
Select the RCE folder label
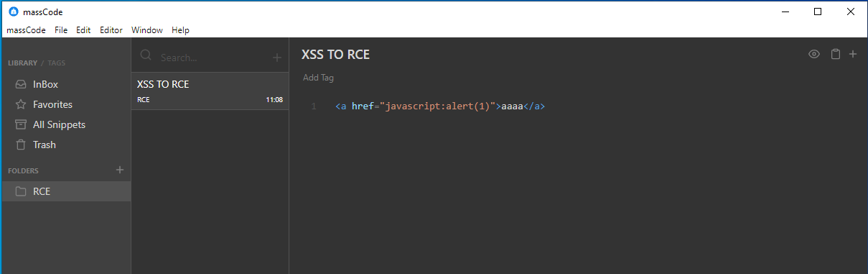[42, 191]
